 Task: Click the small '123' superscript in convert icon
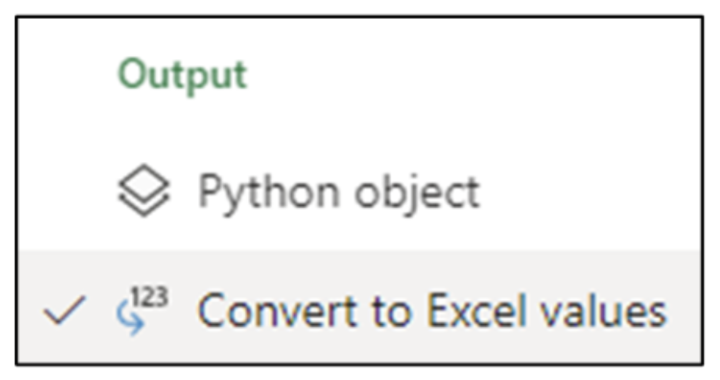tap(150, 296)
